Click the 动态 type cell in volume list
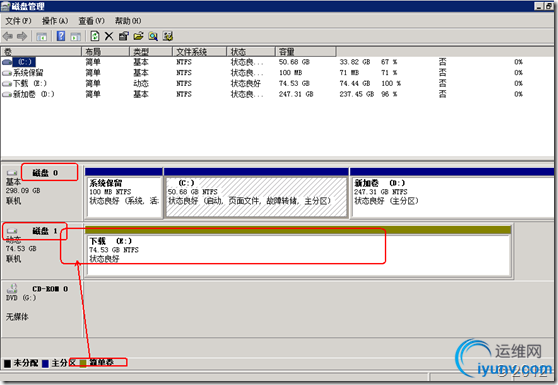The width and height of the screenshot is (558, 385). tap(141, 83)
